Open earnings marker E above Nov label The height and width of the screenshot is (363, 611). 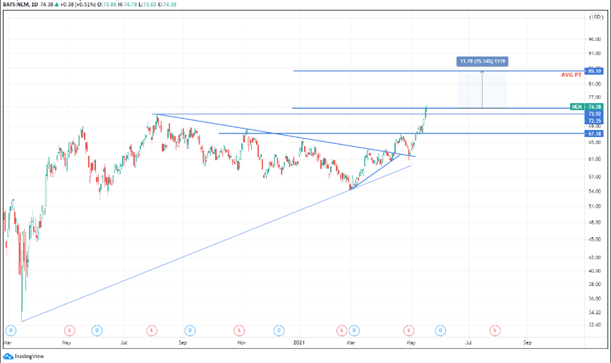point(239,331)
